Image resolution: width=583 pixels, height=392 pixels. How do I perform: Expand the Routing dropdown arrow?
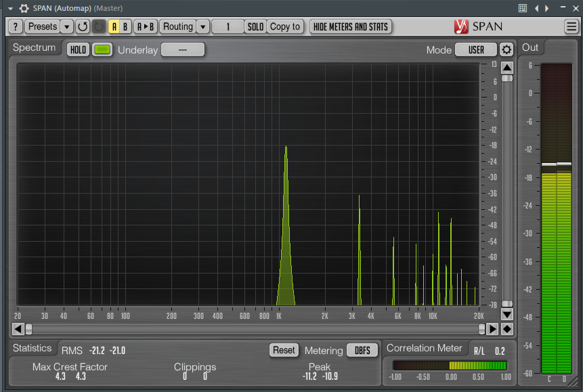(x=202, y=27)
